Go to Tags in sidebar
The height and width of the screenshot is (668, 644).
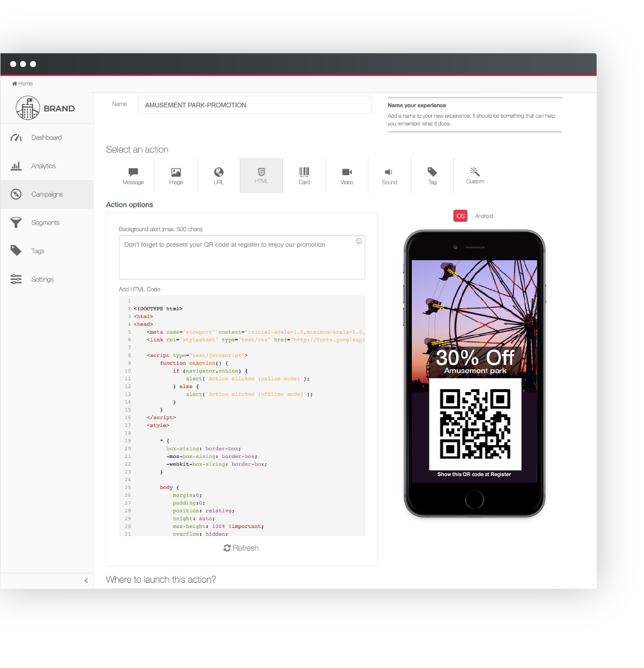47,251
